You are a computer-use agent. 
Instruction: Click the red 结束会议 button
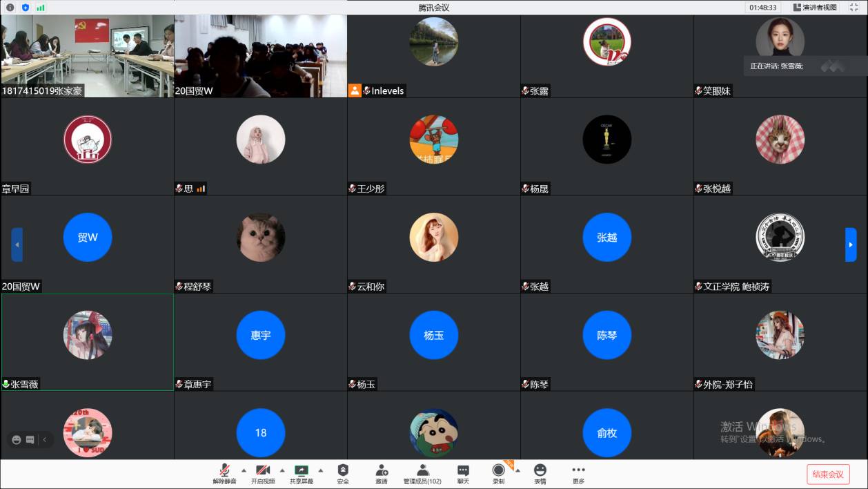(x=828, y=474)
